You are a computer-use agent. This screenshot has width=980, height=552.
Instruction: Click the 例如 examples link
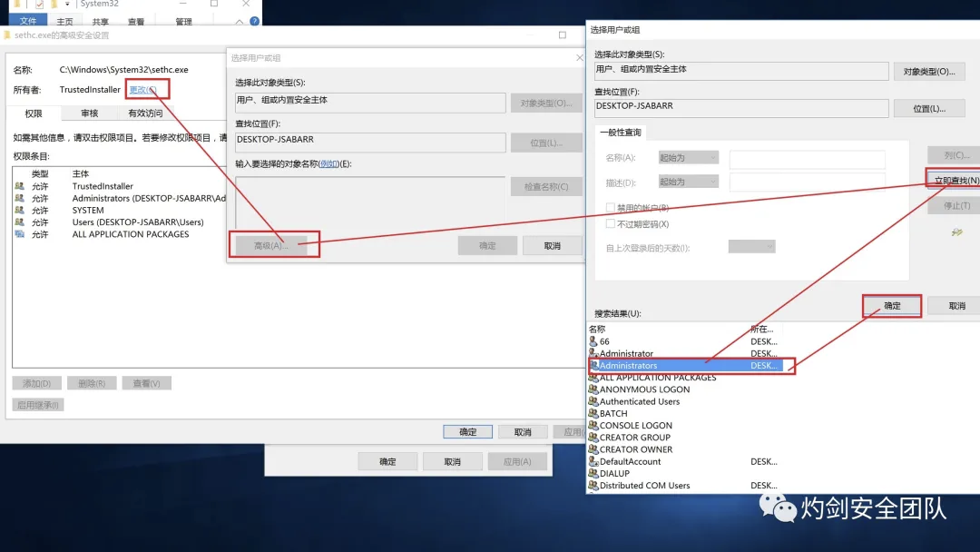tap(329, 163)
